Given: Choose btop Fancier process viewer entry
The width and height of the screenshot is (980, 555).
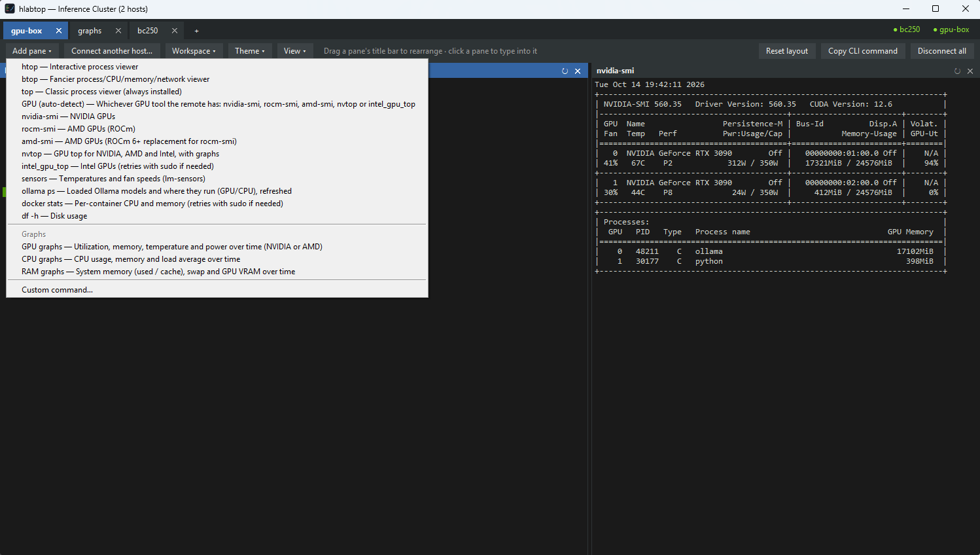Looking at the screenshot, I should pyautogui.click(x=217, y=79).
